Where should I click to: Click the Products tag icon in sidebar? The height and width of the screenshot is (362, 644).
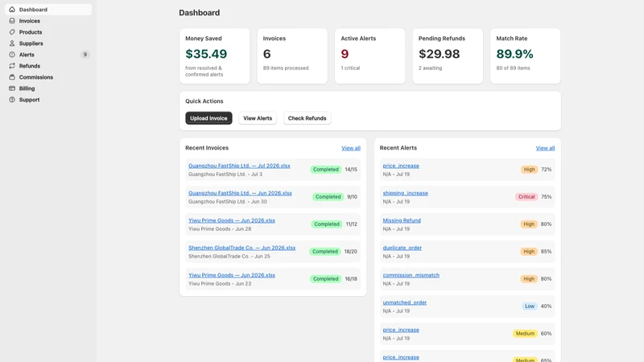12,32
